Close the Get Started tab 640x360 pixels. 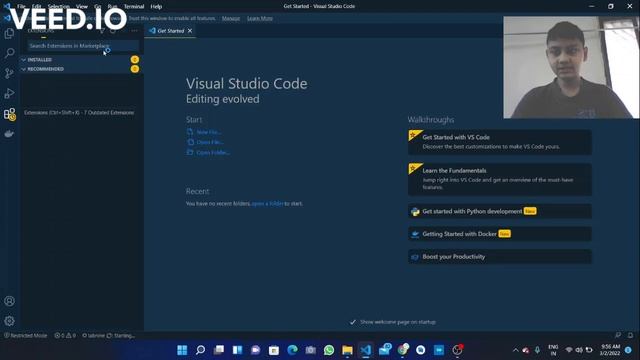(x=190, y=31)
